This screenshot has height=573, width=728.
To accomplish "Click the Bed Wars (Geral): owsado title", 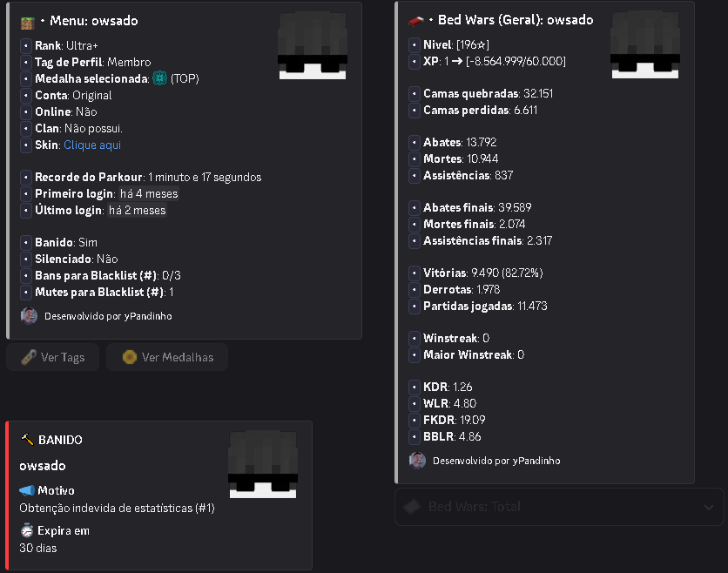I will click(x=516, y=20).
